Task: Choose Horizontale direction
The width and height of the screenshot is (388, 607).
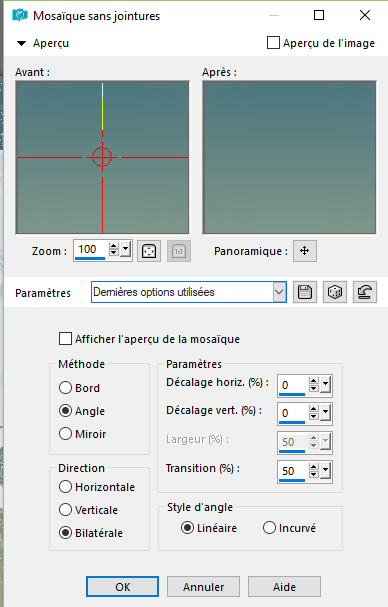Action: click(x=65, y=487)
